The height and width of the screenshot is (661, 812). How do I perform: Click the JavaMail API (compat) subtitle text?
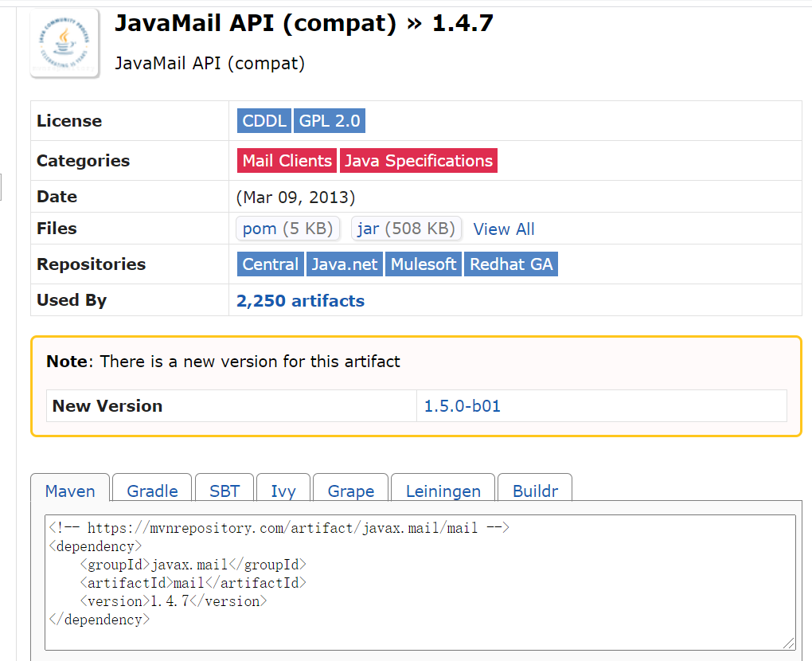click(x=209, y=63)
